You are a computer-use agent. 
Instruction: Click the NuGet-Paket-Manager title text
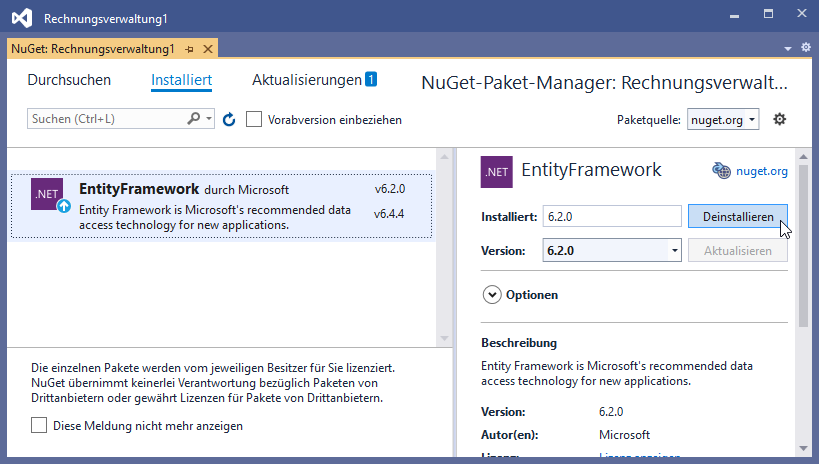point(604,83)
